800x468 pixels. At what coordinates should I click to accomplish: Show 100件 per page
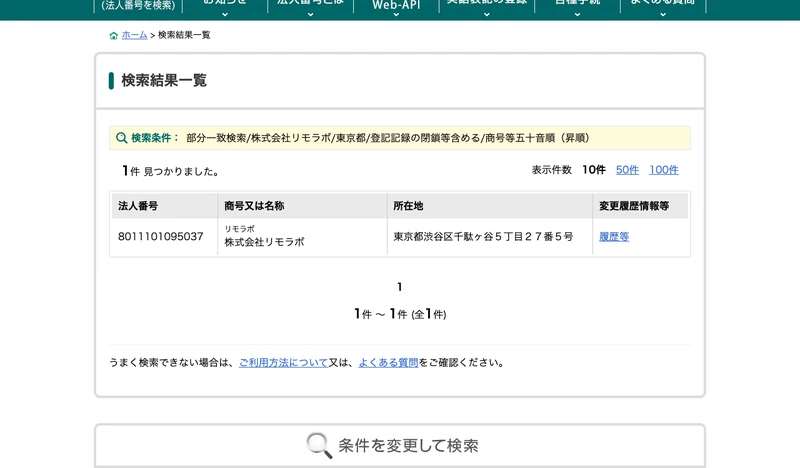pyautogui.click(x=663, y=170)
